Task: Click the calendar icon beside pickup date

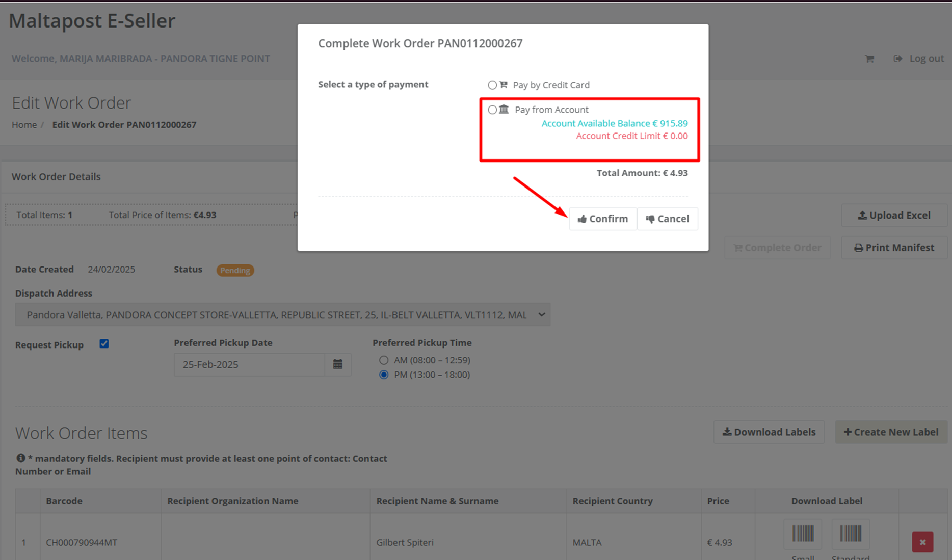Action: tap(338, 364)
